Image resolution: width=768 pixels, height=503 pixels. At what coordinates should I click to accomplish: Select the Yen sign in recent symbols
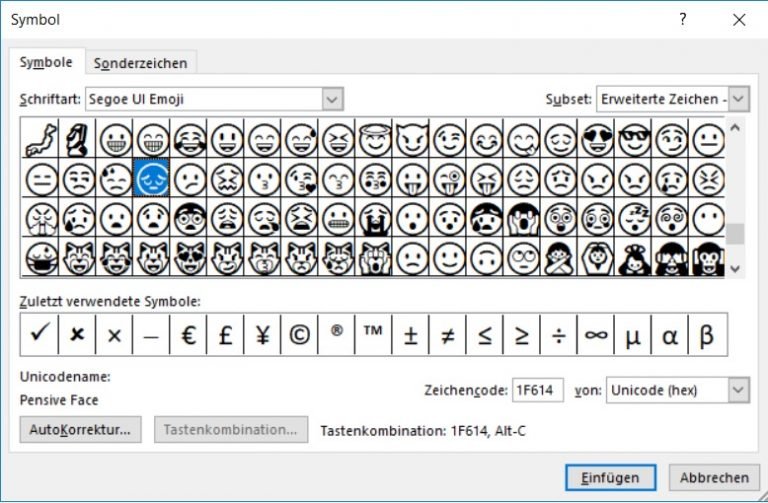[x=263, y=335]
